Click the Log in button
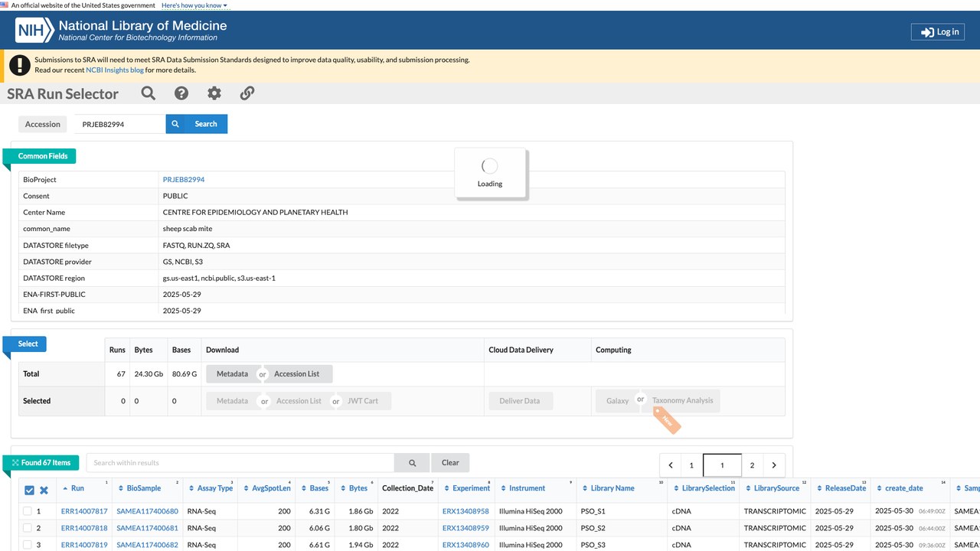Image resolution: width=980 pixels, height=551 pixels. [x=938, y=32]
